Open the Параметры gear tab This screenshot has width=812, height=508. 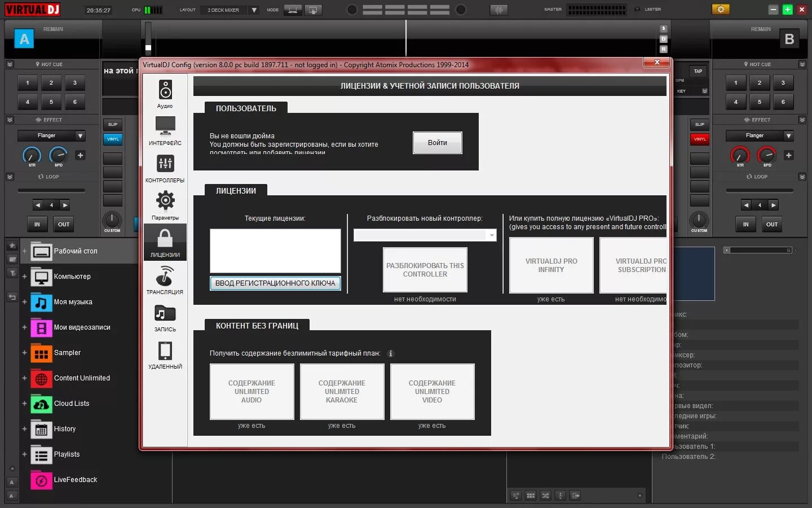click(x=165, y=205)
